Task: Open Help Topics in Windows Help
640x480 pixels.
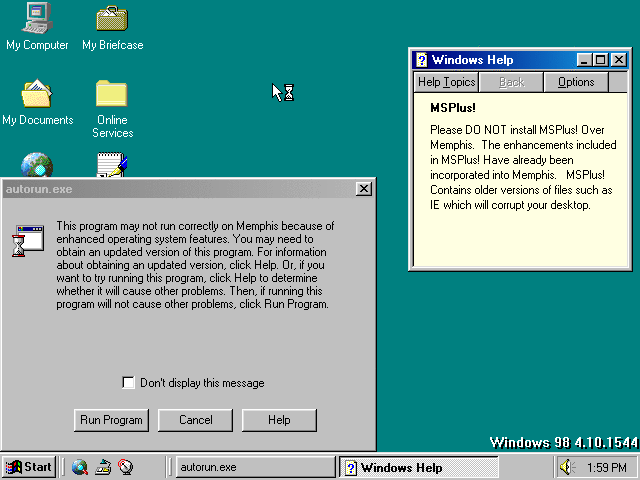Action: (x=447, y=82)
